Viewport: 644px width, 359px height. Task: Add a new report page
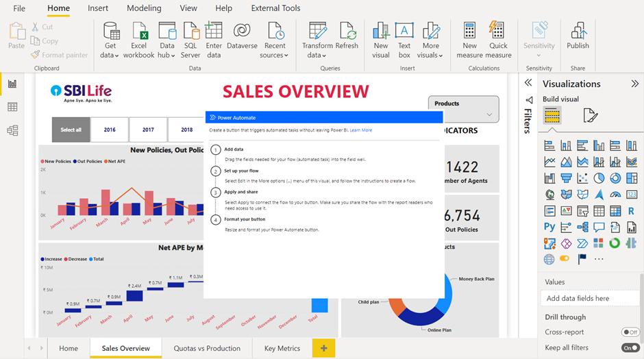[323, 348]
